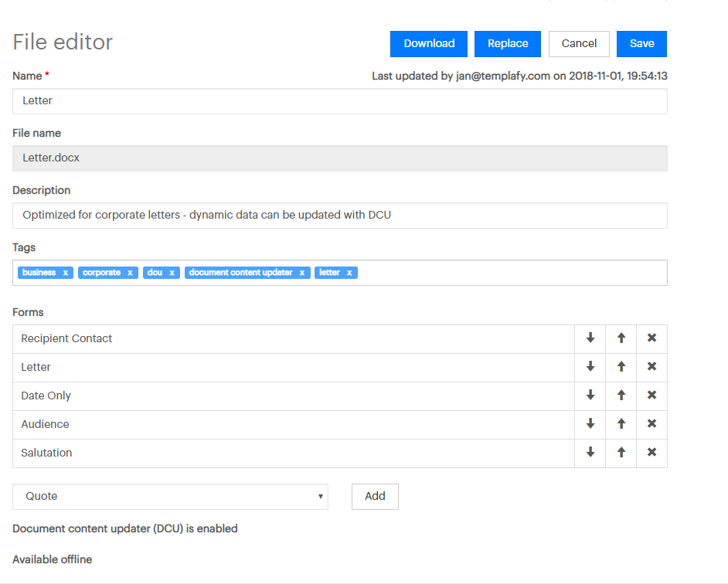Screen dimensions: 728x584
Task: Focus the Description text field
Action: [x=340, y=216]
